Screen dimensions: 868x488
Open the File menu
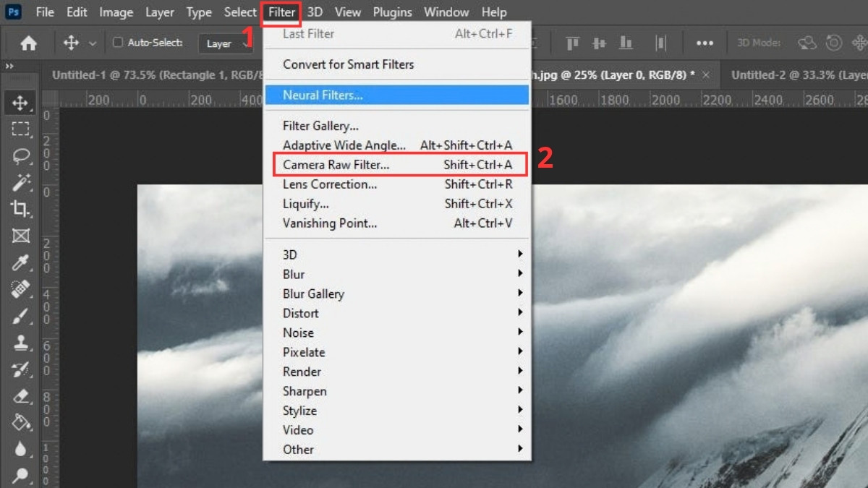pyautogui.click(x=44, y=12)
